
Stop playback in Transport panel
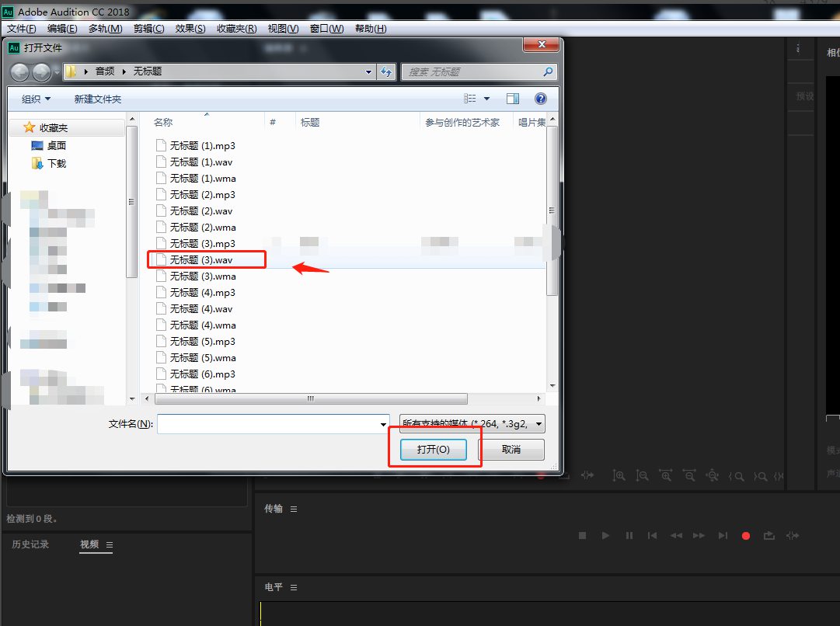(x=582, y=535)
